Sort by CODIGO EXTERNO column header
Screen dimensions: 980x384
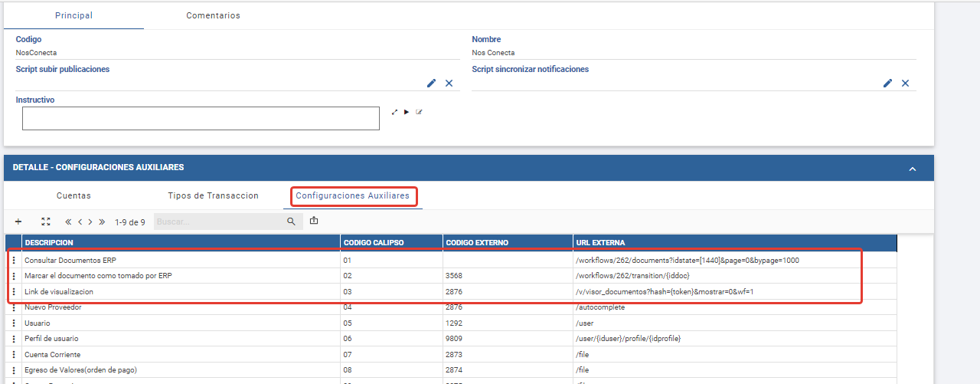(x=507, y=243)
